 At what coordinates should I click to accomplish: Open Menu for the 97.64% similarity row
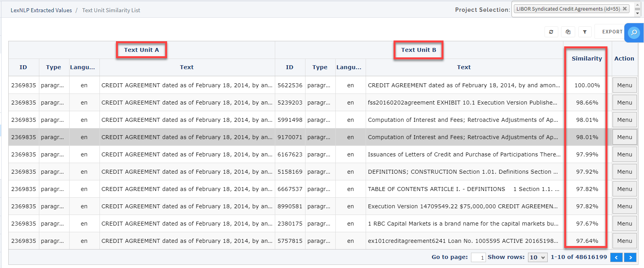(624, 241)
